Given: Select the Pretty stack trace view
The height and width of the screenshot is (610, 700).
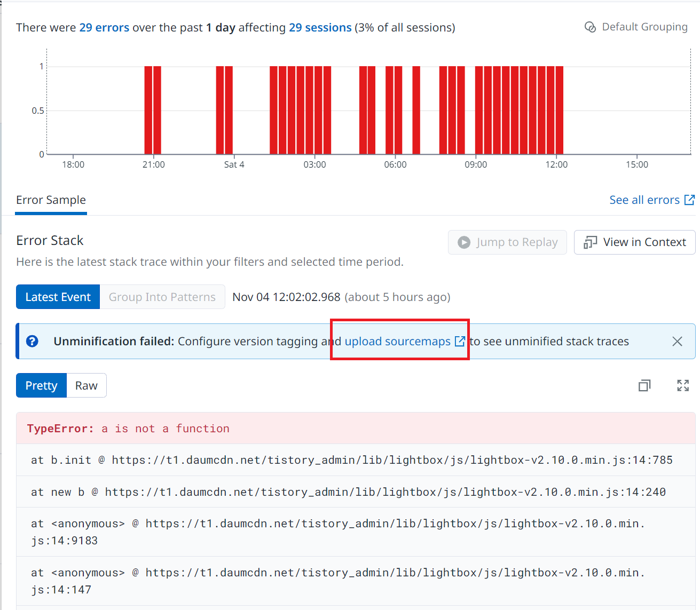Looking at the screenshot, I should (42, 385).
